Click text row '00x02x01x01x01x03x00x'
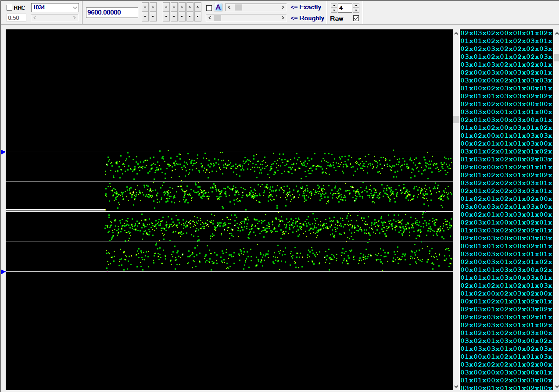The height and width of the screenshot is (392, 559). click(x=506, y=143)
